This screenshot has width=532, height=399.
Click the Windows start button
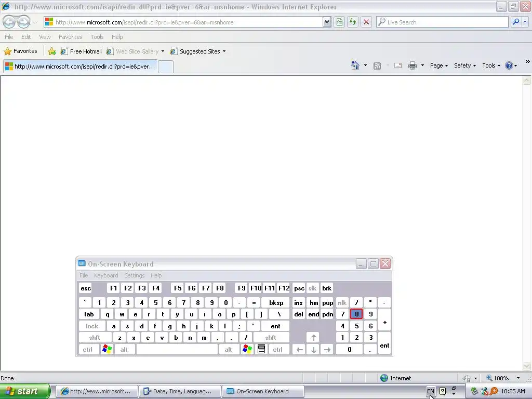pyautogui.click(x=25, y=391)
